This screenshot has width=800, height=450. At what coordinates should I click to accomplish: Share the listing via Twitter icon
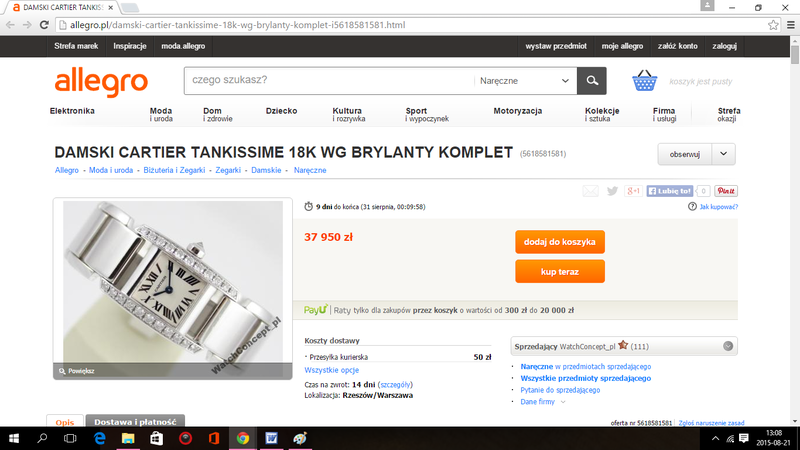[612, 191]
